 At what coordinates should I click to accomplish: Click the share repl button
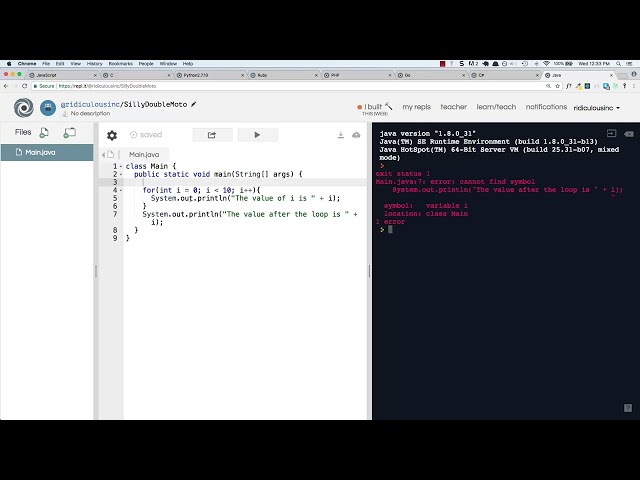pos(212,135)
